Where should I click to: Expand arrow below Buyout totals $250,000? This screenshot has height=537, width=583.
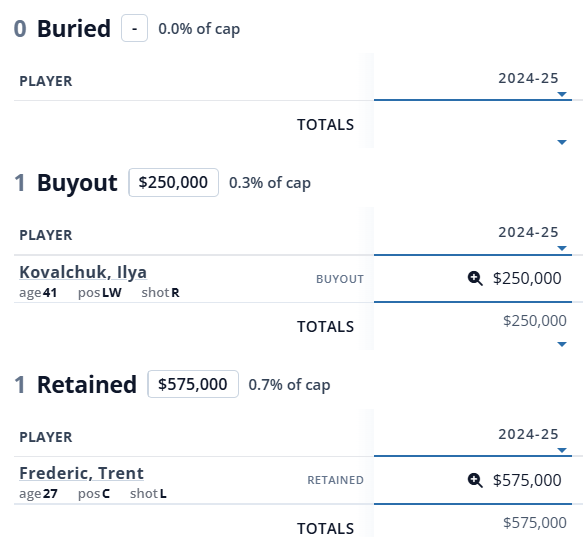click(x=562, y=344)
